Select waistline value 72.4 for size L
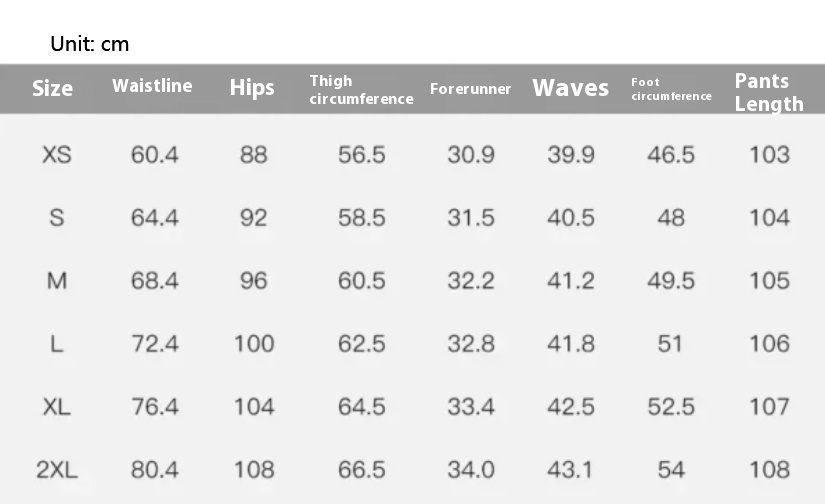The height and width of the screenshot is (504, 825). [155, 344]
